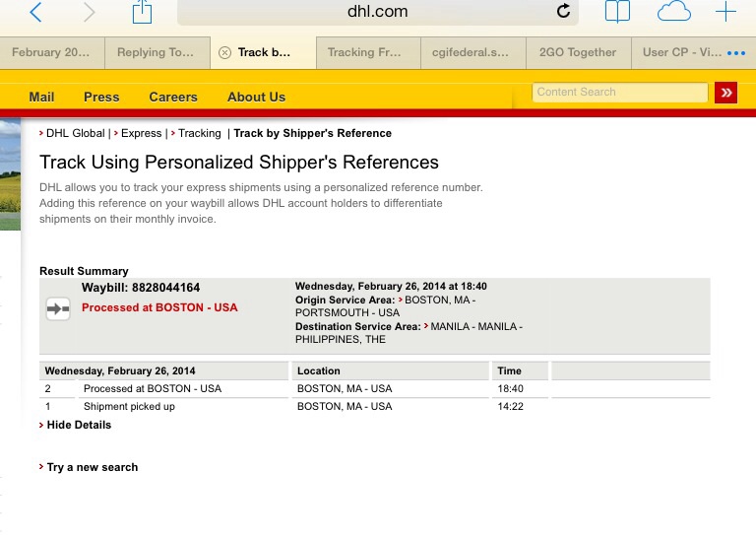Reload the dhl.com page

[x=563, y=11]
